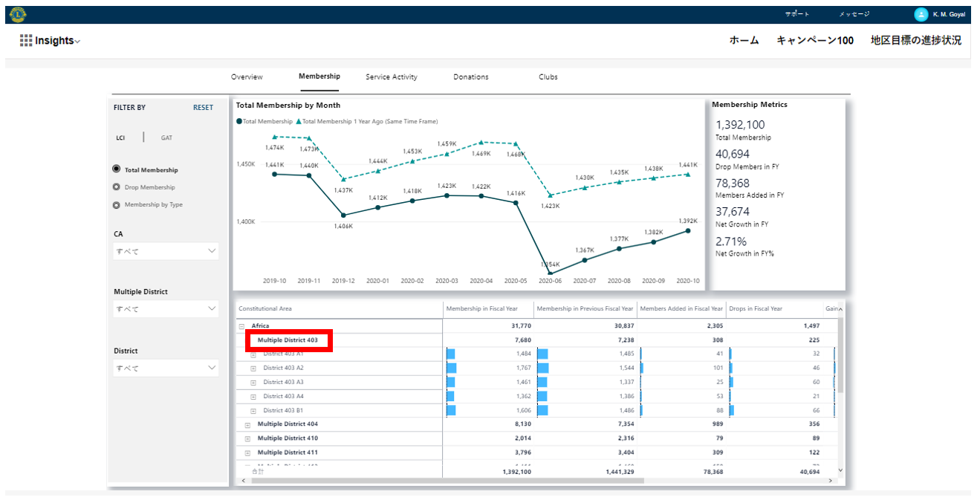Switch to the Donations tab
The height and width of the screenshot is (503, 980).
[x=471, y=77]
